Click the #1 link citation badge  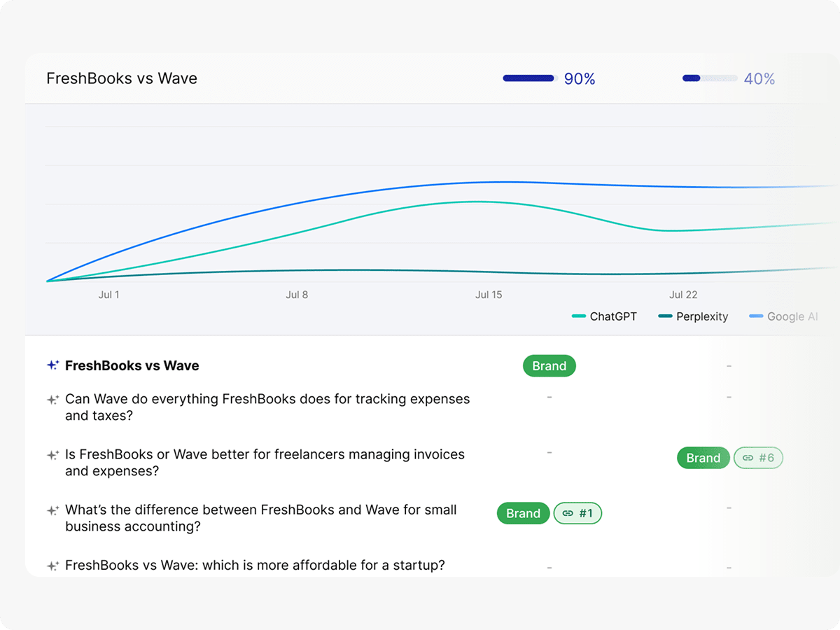[577, 513]
